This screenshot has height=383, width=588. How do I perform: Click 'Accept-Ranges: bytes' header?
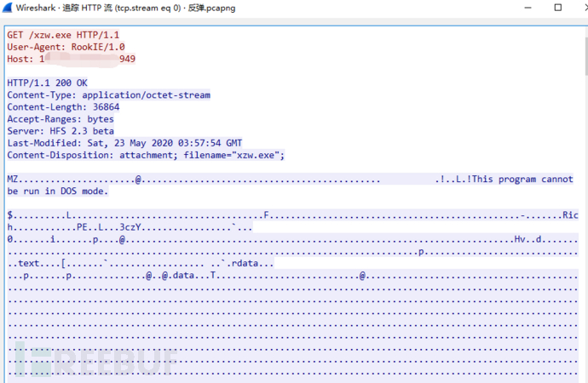61,119
